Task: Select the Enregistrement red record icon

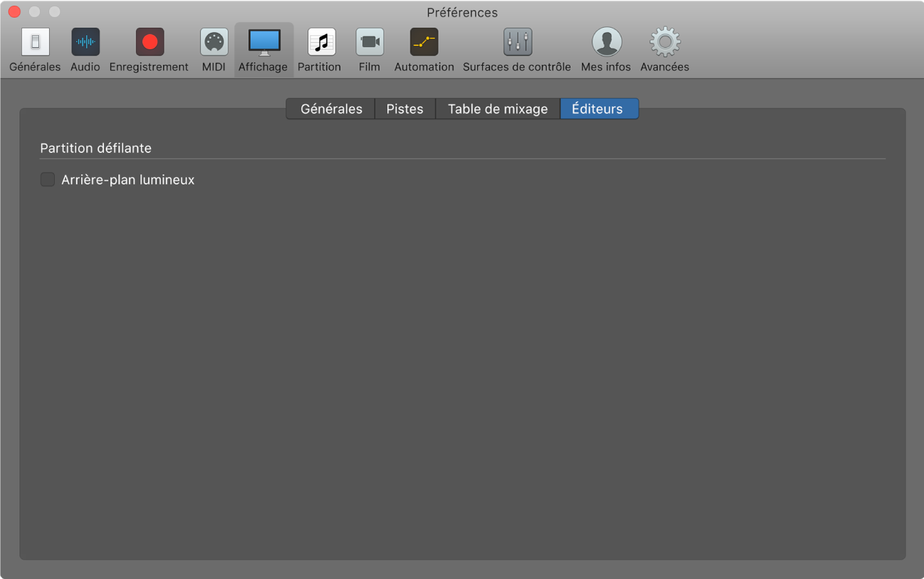Action: coord(149,43)
